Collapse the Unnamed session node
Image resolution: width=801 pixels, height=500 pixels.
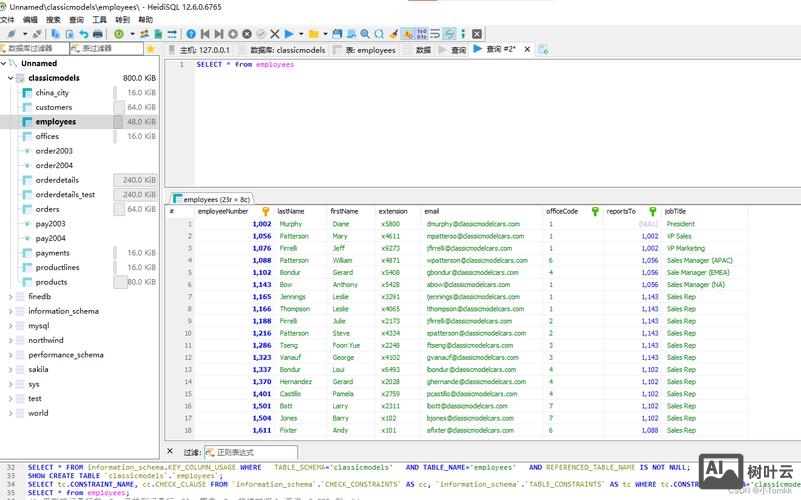(x=4, y=63)
